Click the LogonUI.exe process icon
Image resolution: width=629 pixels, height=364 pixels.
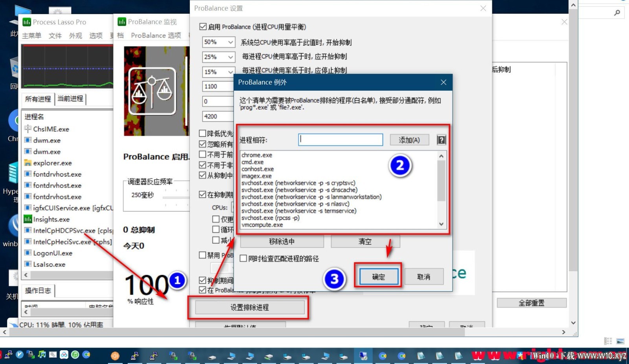pyautogui.click(x=28, y=253)
